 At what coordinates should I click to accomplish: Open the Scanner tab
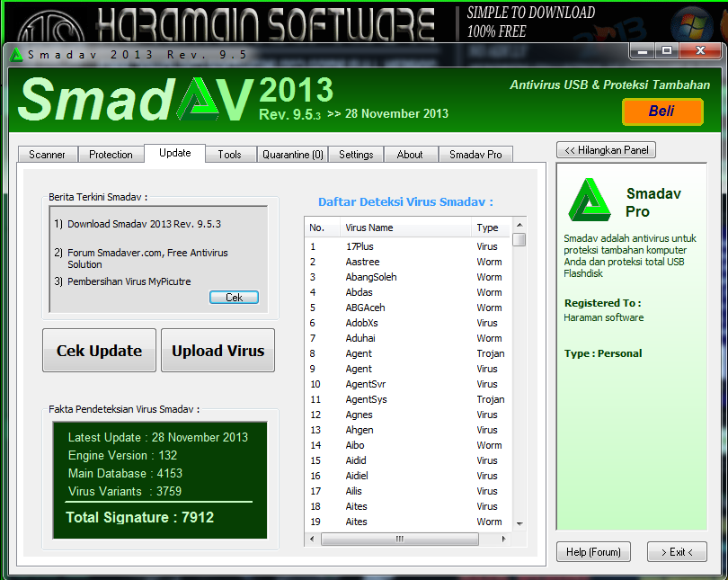point(47,155)
